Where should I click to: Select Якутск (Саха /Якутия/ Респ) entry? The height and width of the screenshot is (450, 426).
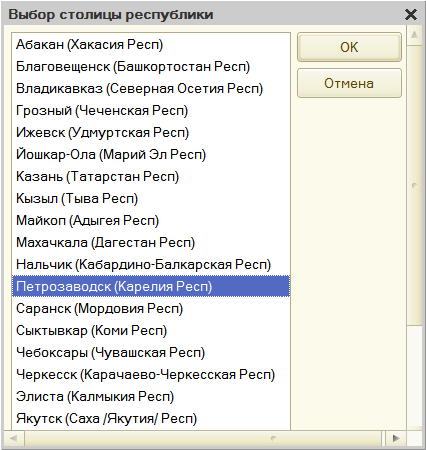[x=151, y=418]
